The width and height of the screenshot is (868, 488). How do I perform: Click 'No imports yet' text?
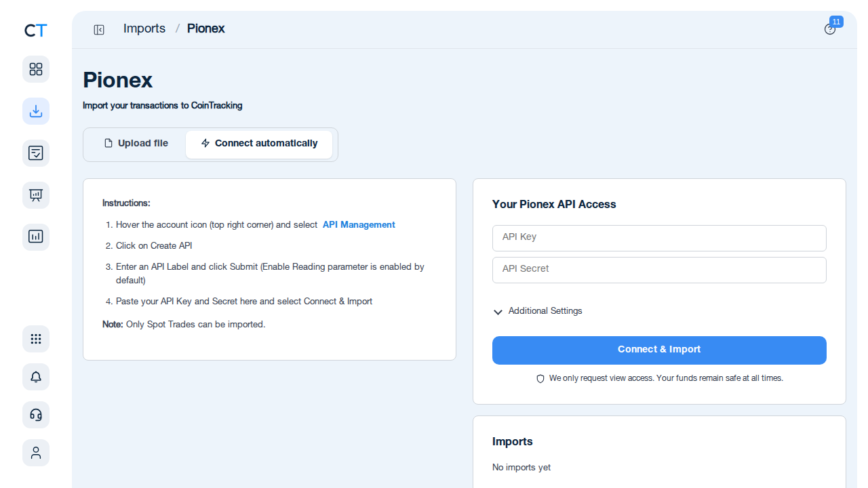521,468
